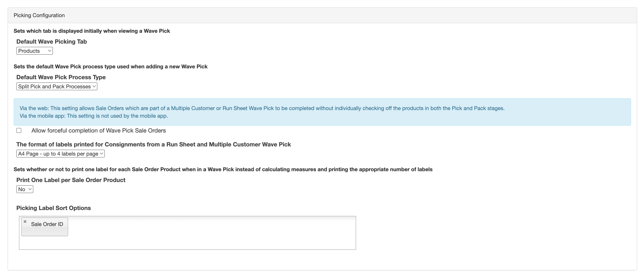Select the Sale Order ID tag

click(47, 224)
